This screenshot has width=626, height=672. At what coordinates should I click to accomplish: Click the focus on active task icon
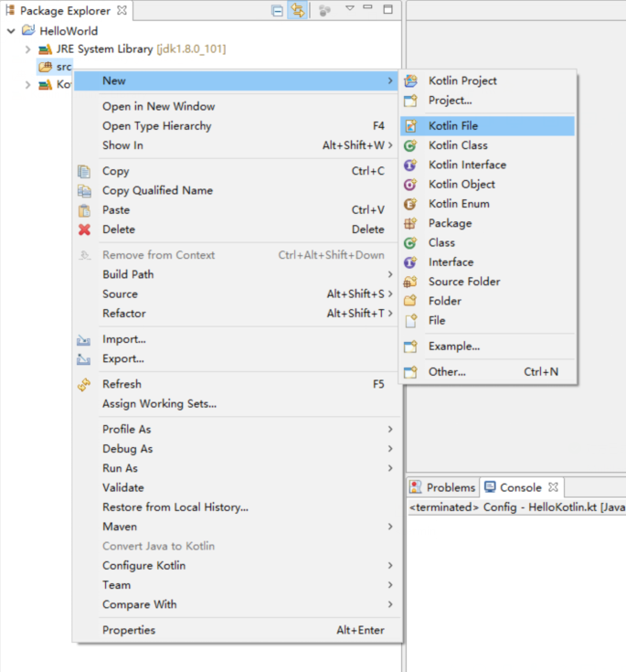[324, 10]
